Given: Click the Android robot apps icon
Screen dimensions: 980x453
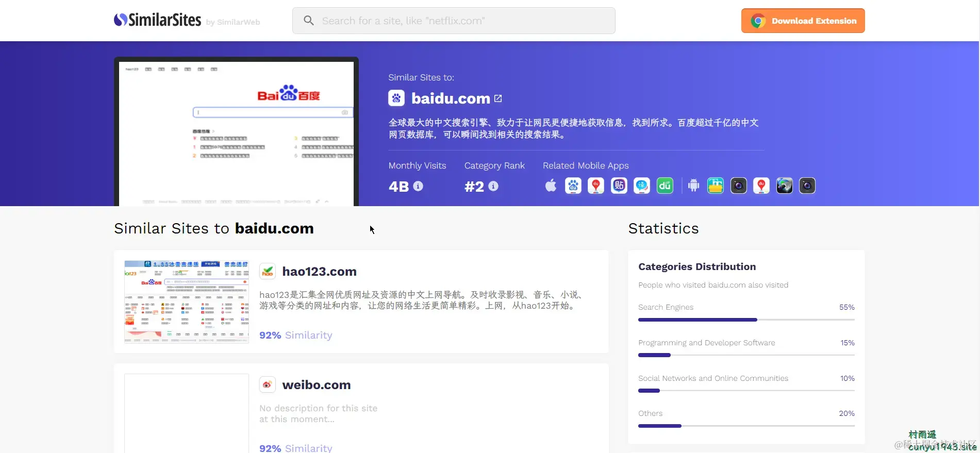Looking at the screenshot, I should click(x=694, y=186).
